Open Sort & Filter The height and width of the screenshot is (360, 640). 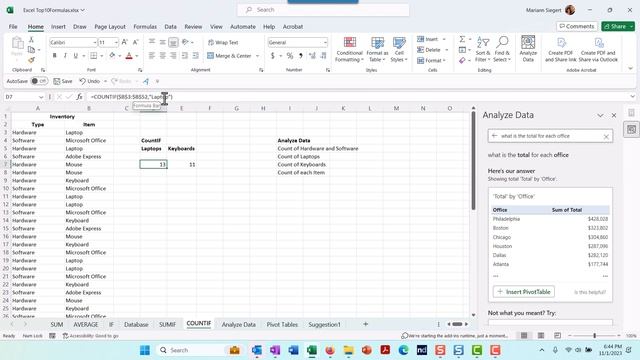click(482, 49)
